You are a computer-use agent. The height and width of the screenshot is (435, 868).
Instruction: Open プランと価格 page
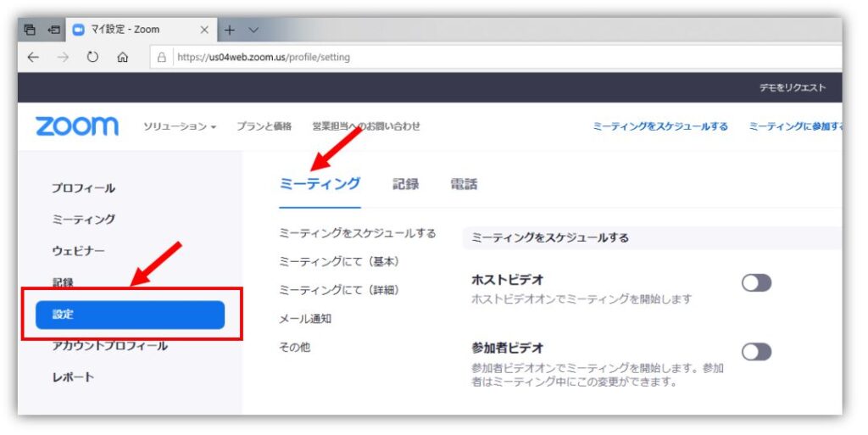[264, 126]
